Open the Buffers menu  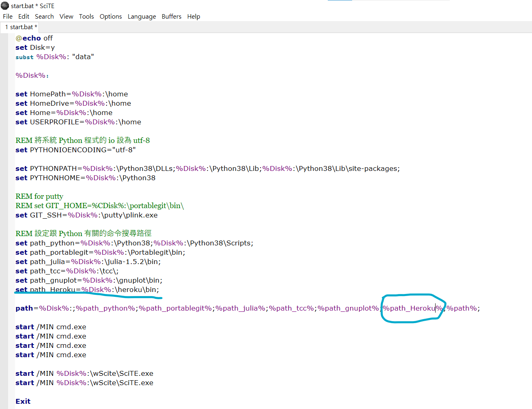coord(171,17)
